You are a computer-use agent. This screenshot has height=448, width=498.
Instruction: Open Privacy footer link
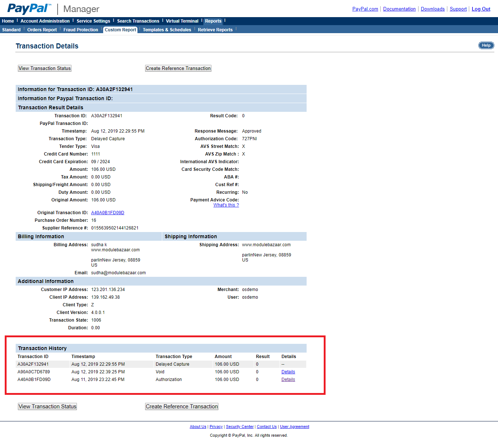click(x=216, y=427)
